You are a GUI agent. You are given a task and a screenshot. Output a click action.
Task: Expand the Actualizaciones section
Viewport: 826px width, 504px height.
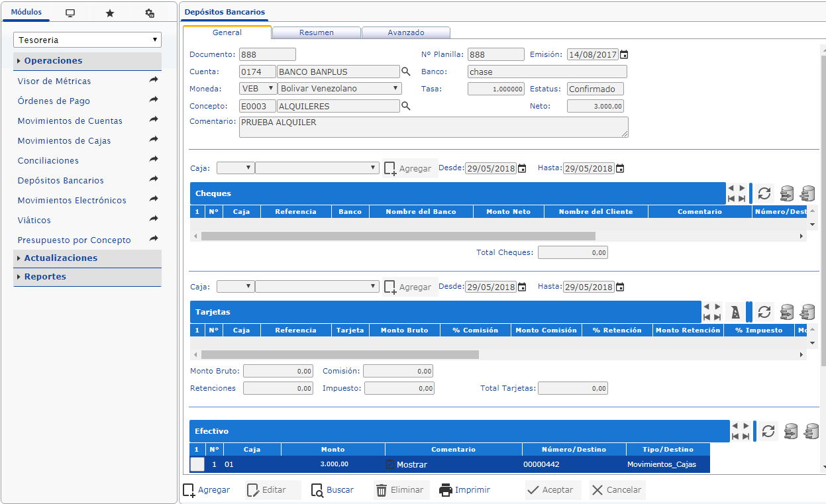(87, 258)
